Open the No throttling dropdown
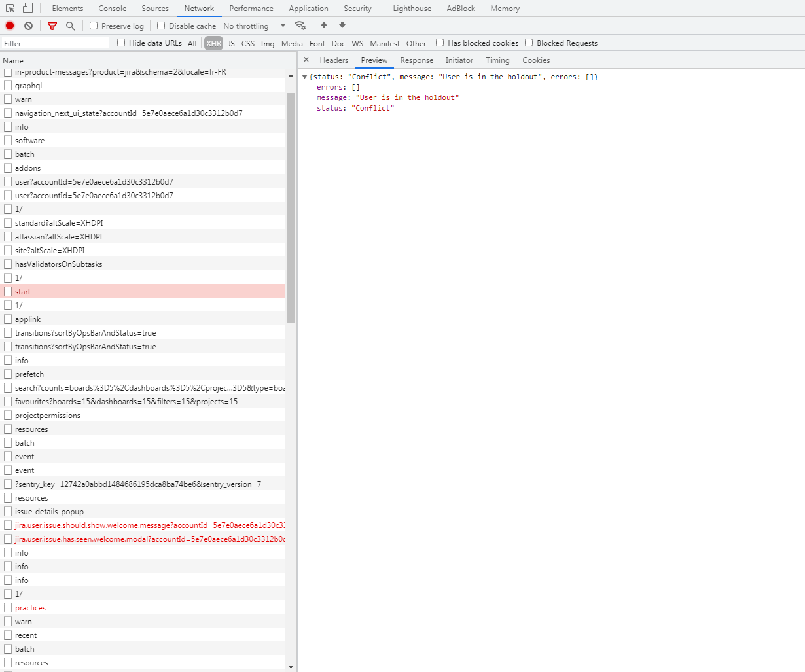This screenshot has height=672, width=805. (255, 26)
